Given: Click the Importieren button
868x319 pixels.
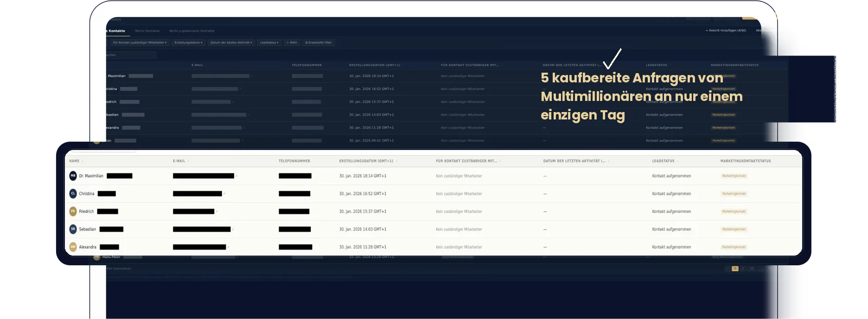Looking at the screenshot, I should point(726,16).
